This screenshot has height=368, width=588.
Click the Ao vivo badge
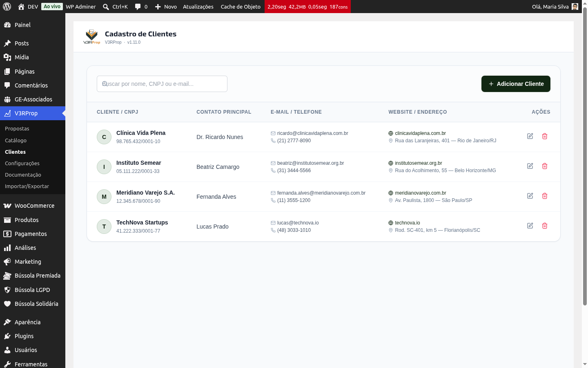pyautogui.click(x=52, y=7)
